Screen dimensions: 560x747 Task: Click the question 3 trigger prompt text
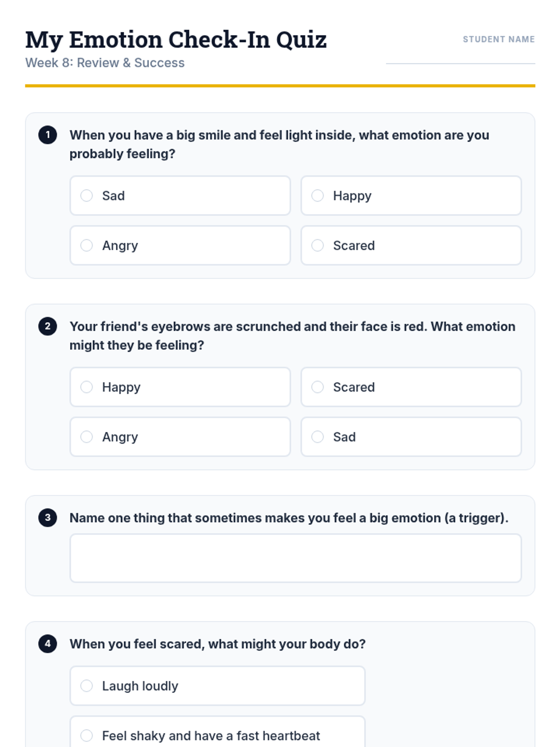(289, 518)
